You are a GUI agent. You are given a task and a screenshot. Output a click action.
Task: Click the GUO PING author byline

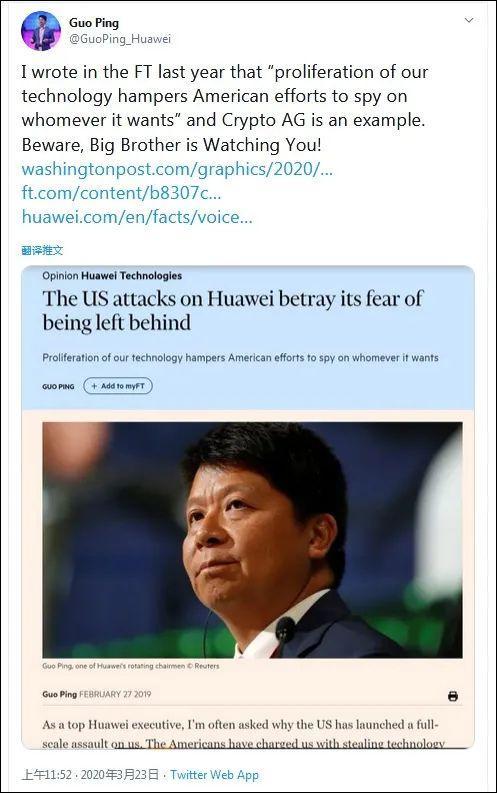pyautogui.click(x=58, y=386)
